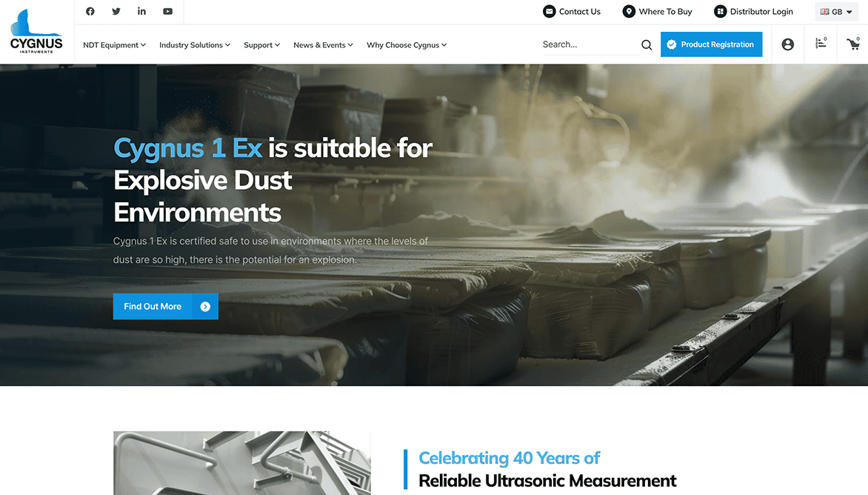This screenshot has width=868, height=495.
Task: Click the arrow icon on Find Out More
Action: pos(205,306)
